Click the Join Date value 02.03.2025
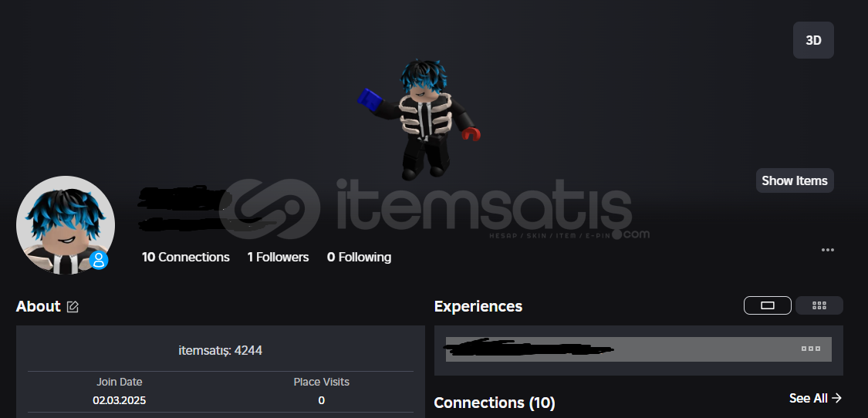Image resolution: width=868 pixels, height=418 pixels. (x=120, y=400)
